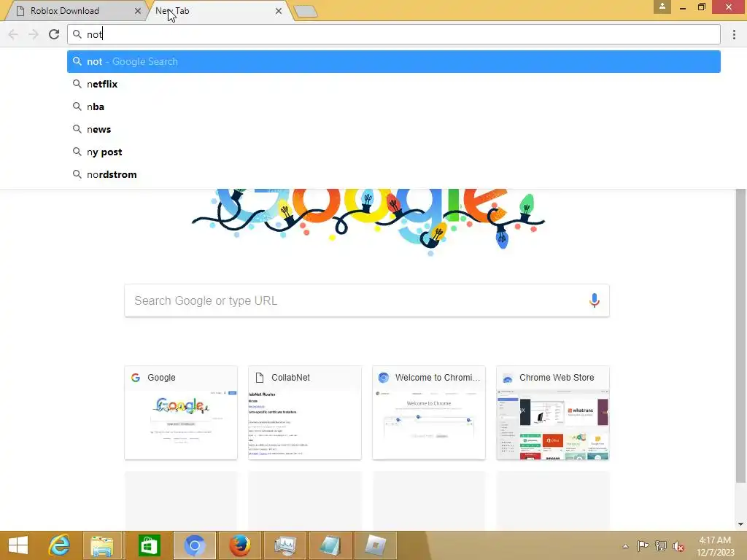This screenshot has width=747, height=560.
Task: Open File Explorer from the taskbar
Action: click(x=102, y=545)
